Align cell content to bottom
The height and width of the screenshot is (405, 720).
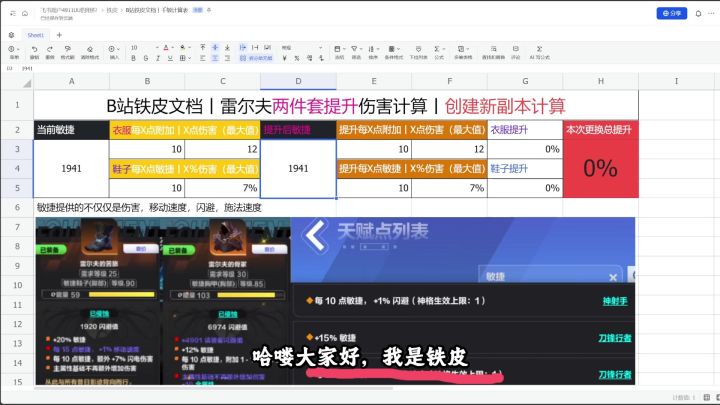pos(227,48)
